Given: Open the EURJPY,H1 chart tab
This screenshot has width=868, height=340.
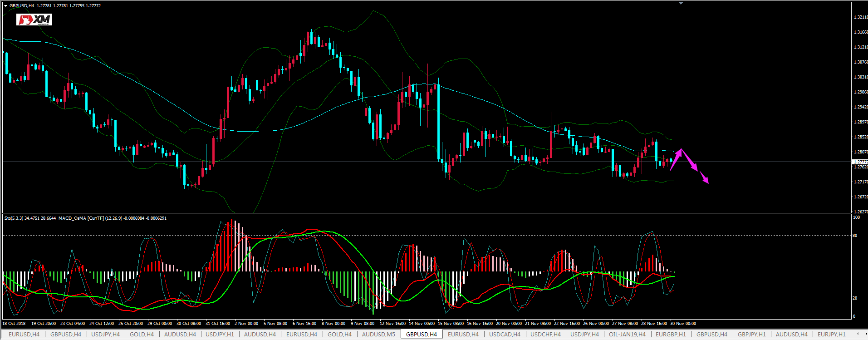Looking at the screenshot, I should pyautogui.click(x=831, y=335).
